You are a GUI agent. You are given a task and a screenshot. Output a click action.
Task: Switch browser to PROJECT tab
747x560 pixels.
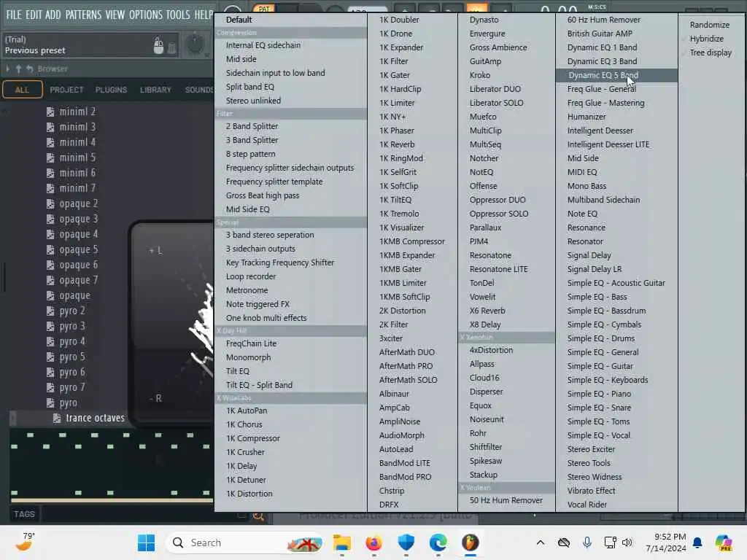tap(66, 90)
